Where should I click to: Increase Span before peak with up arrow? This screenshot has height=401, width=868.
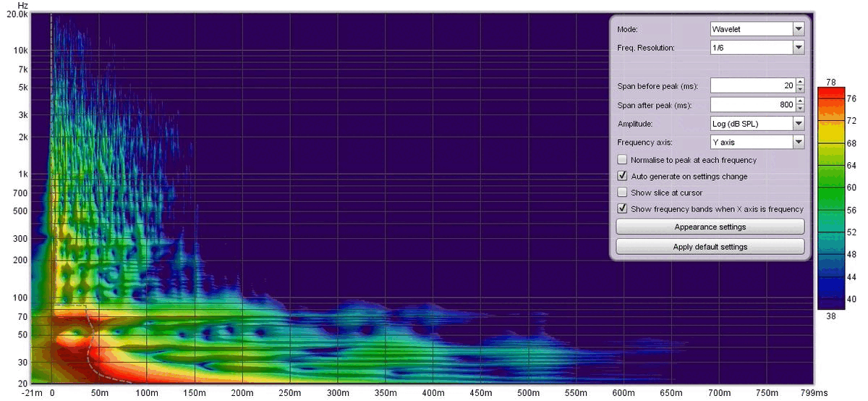pos(799,82)
